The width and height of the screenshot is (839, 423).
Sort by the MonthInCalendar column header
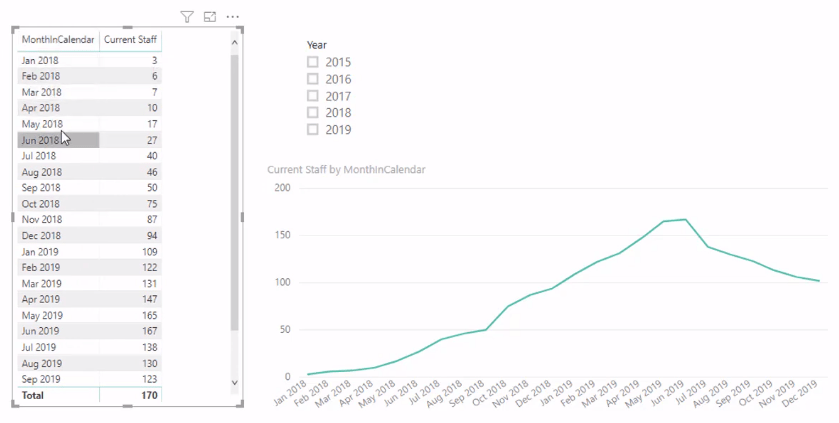coord(58,40)
